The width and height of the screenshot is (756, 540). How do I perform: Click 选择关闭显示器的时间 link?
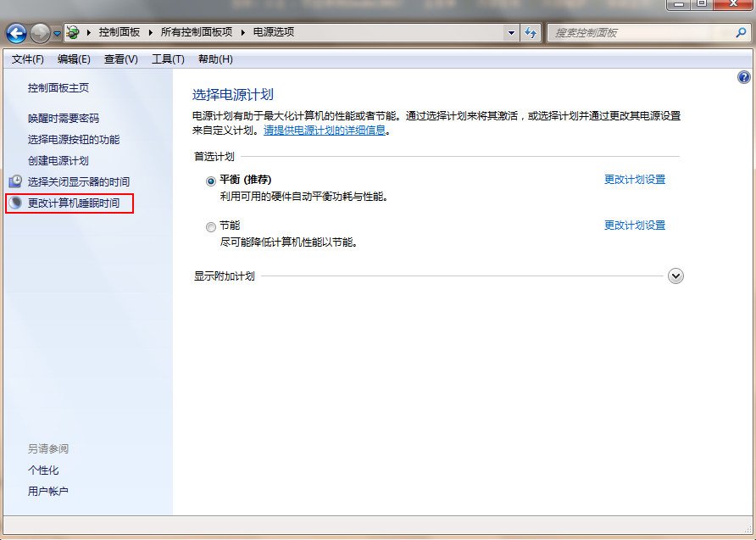[x=79, y=181]
